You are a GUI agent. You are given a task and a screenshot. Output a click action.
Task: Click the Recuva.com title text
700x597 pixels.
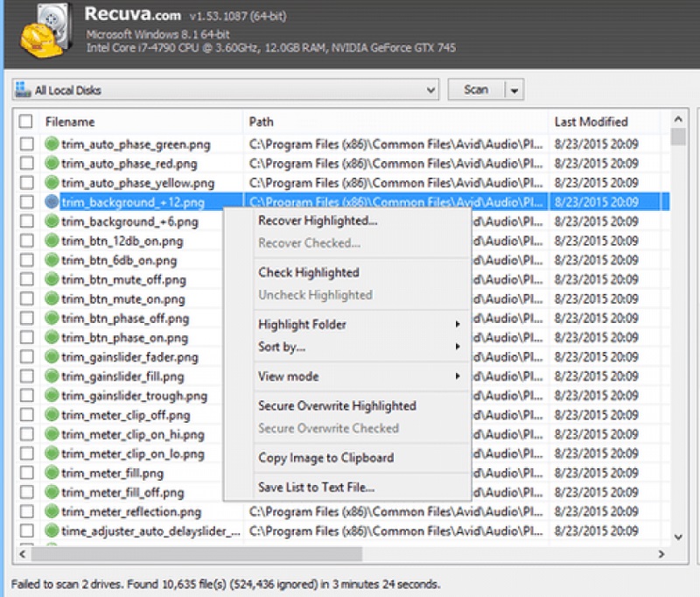coord(133,14)
